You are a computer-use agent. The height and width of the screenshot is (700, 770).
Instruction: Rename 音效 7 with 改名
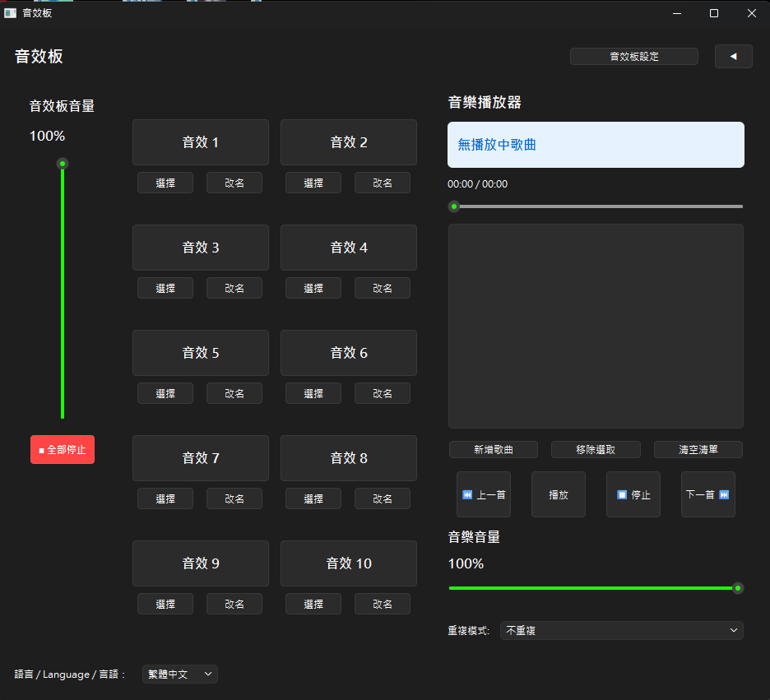click(x=234, y=498)
